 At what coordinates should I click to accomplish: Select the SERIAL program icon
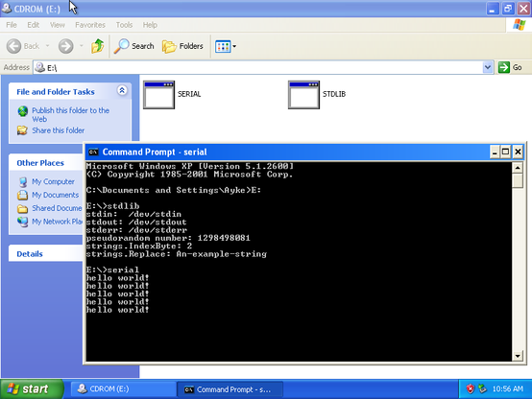point(158,95)
